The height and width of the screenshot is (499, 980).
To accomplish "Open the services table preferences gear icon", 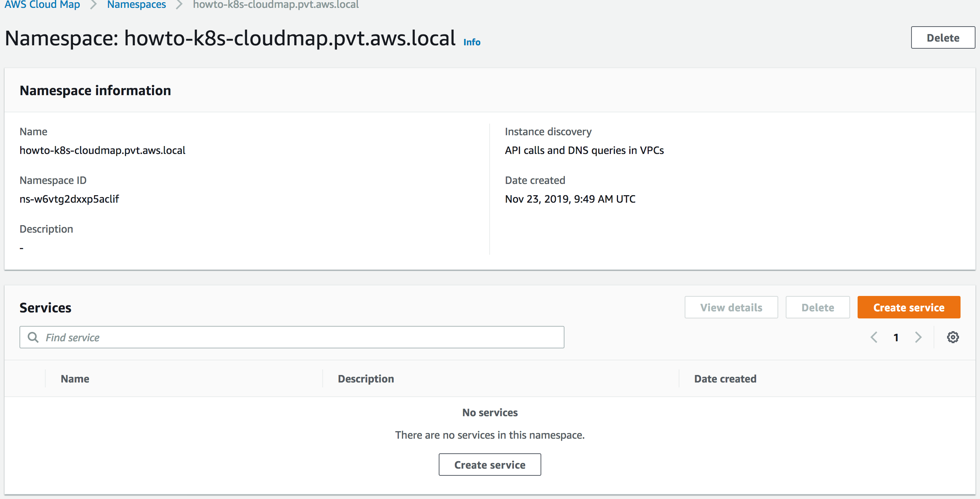I will click(953, 337).
